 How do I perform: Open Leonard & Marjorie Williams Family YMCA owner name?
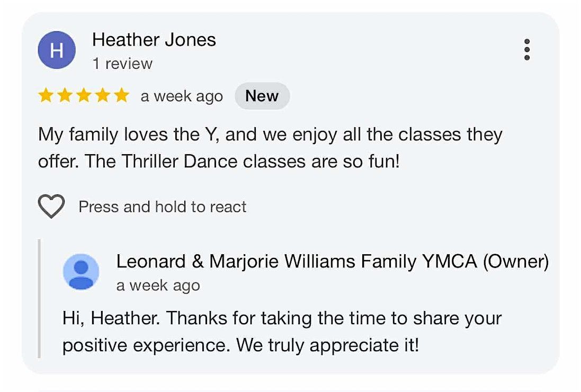point(332,261)
